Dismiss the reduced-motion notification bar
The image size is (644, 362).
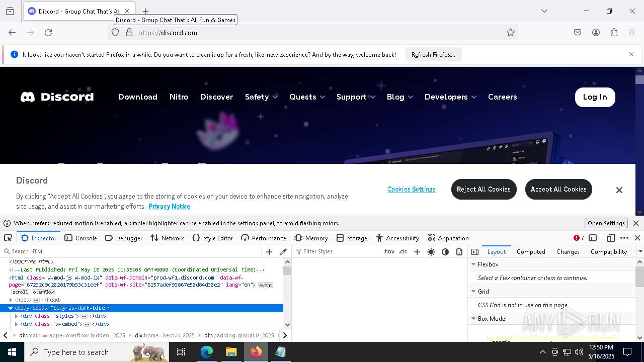point(636,223)
